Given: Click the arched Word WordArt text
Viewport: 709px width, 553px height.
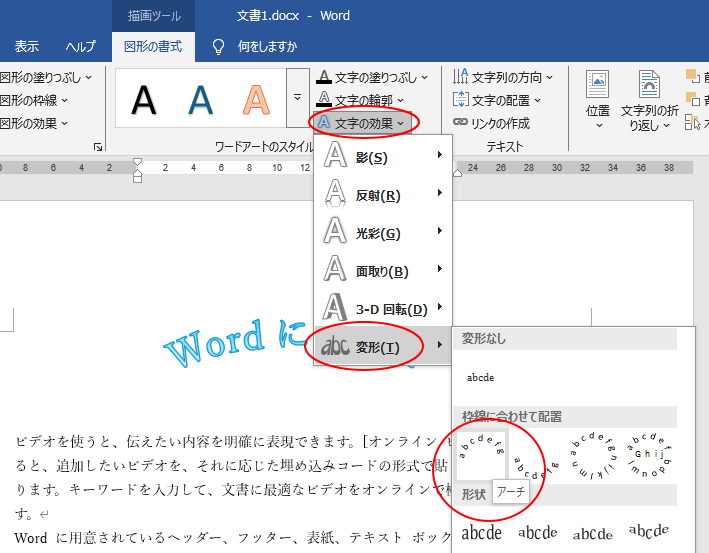Looking at the screenshot, I should coord(237,345).
